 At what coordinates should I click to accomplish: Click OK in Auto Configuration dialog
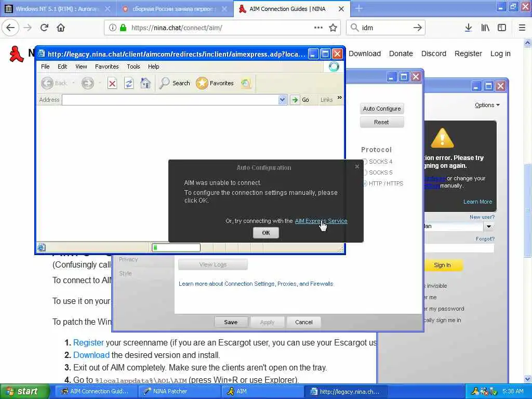coord(266,233)
